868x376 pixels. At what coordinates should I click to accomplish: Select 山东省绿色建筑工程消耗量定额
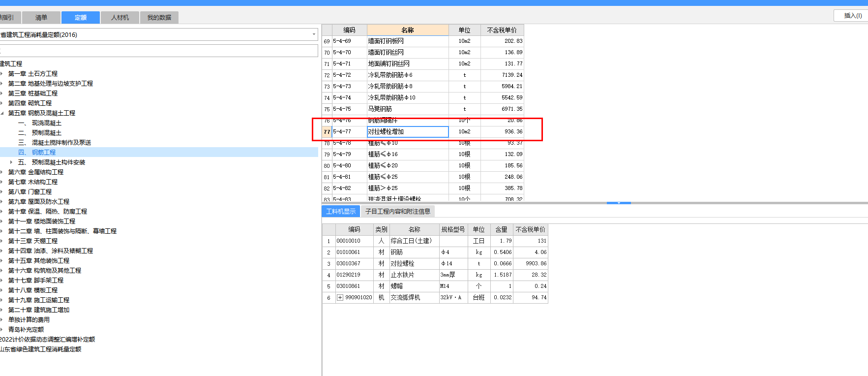(x=41, y=349)
